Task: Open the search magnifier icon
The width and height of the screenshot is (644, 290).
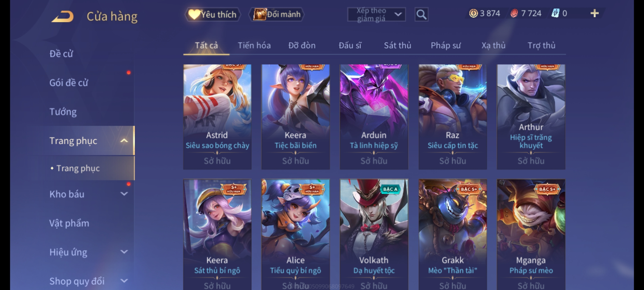Action: pos(421,15)
